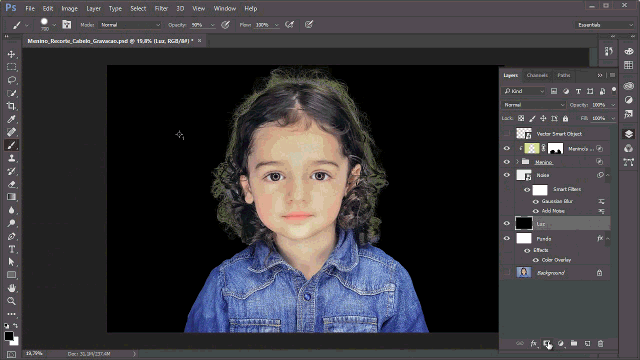Open the Essentials workspace dropdown
Viewport: 640px width, 360px height.
pyautogui.click(x=605, y=25)
